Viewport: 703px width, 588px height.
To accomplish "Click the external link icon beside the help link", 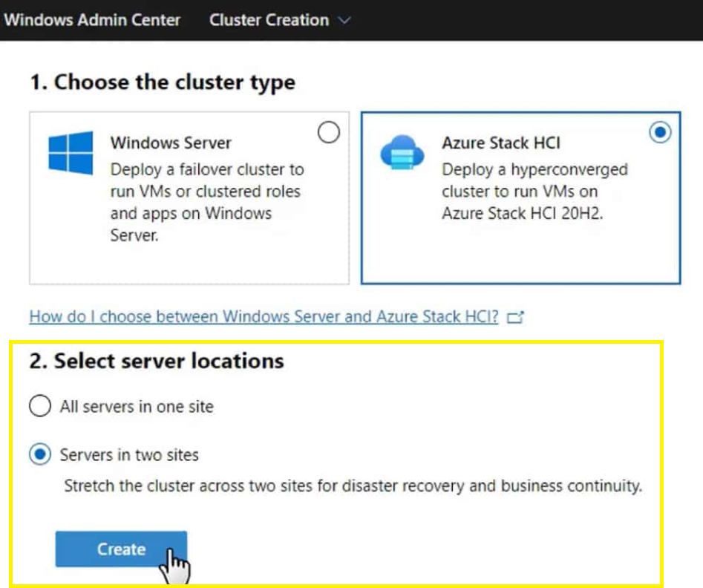I will tap(515, 317).
